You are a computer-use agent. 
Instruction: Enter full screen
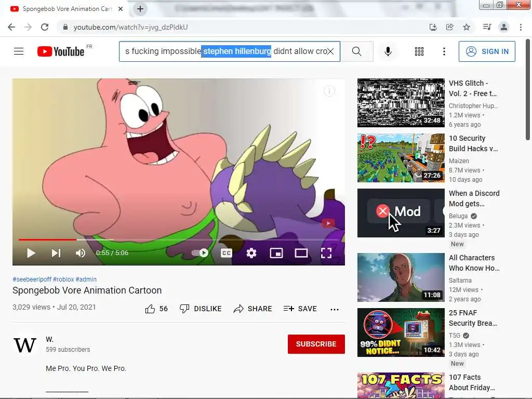[326, 253]
